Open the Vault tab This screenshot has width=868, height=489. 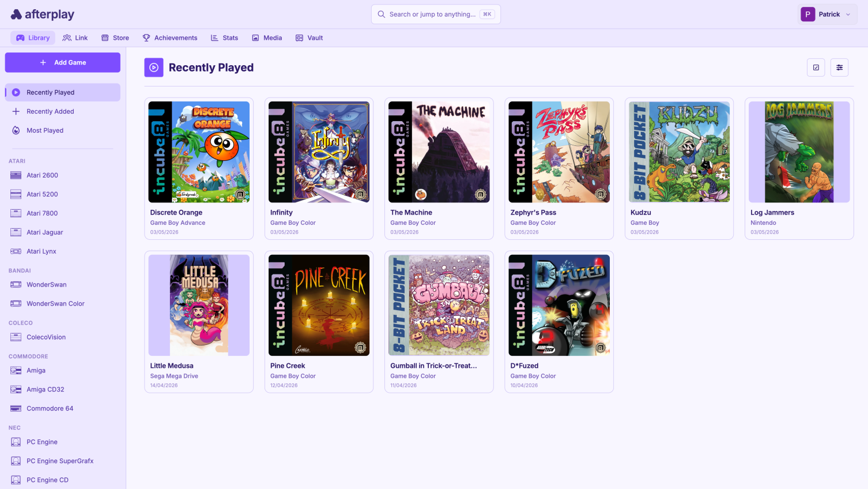(309, 38)
